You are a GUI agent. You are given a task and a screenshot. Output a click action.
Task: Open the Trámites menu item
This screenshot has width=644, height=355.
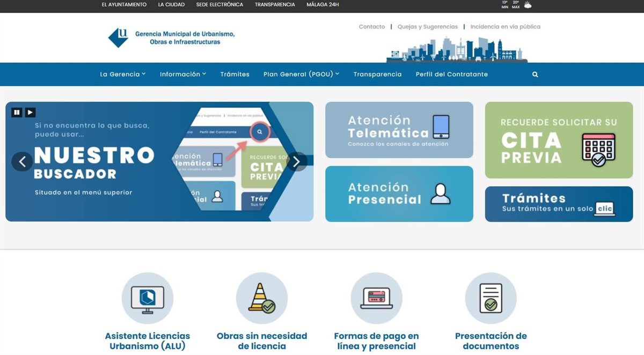(235, 75)
